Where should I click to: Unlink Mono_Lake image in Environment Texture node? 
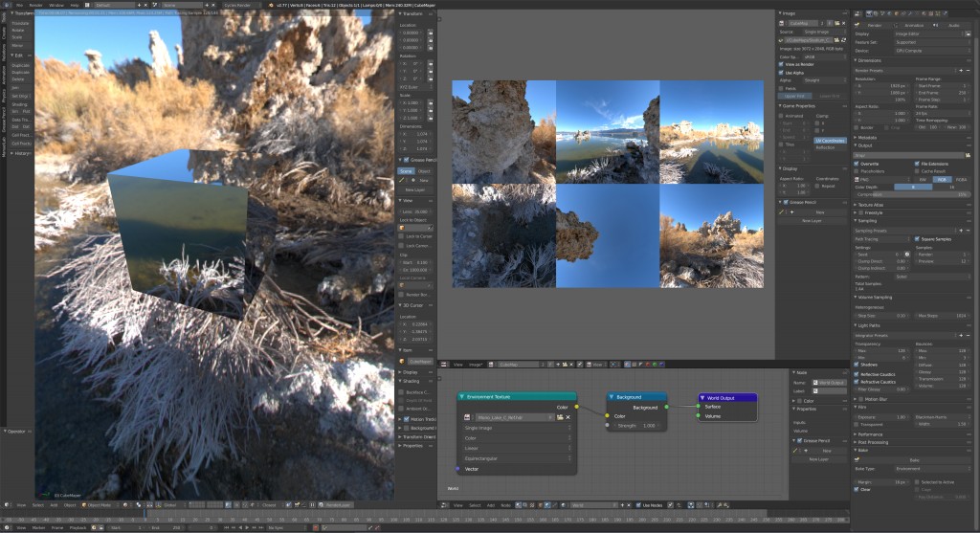pos(568,417)
